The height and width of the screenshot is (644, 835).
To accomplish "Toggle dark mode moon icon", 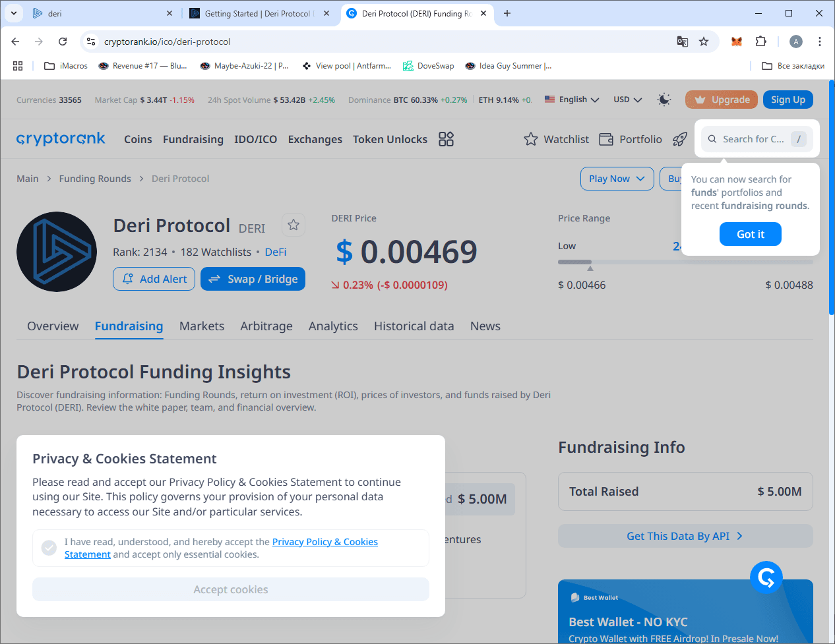I will 664,100.
